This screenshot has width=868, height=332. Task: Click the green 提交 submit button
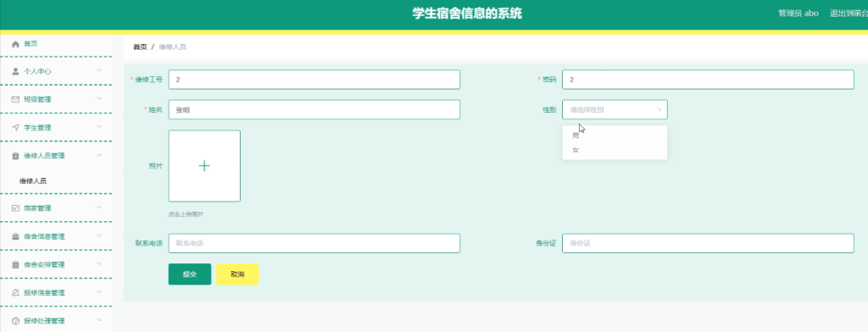190,274
